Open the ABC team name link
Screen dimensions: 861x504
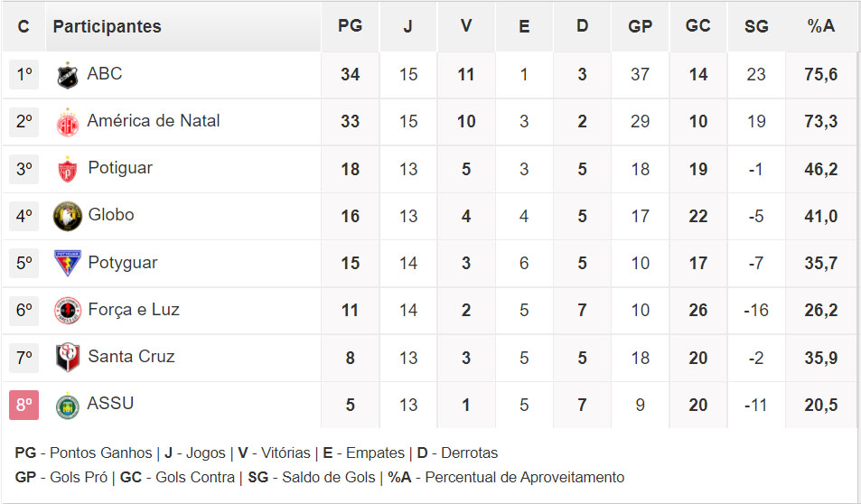[104, 73]
